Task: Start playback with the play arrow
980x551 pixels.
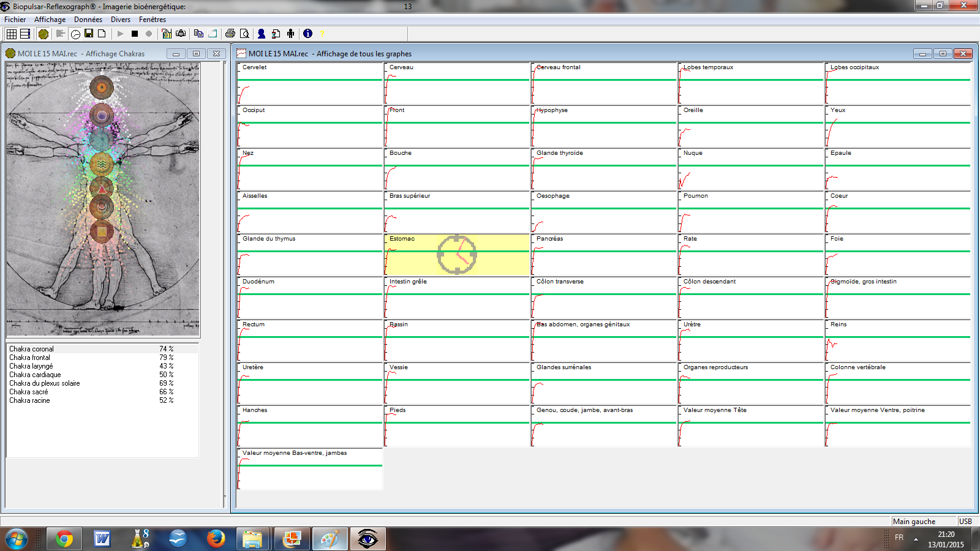Action: (x=121, y=34)
